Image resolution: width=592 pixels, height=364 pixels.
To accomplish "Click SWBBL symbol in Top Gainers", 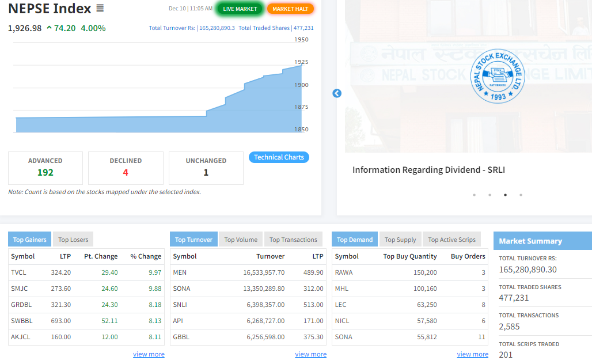I will pos(21,321).
